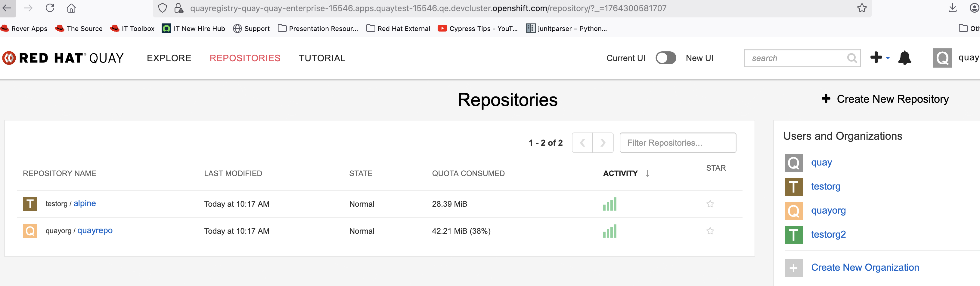This screenshot has height=286, width=980.
Task: Sort by Activity column arrow
Action: [647, 173]
